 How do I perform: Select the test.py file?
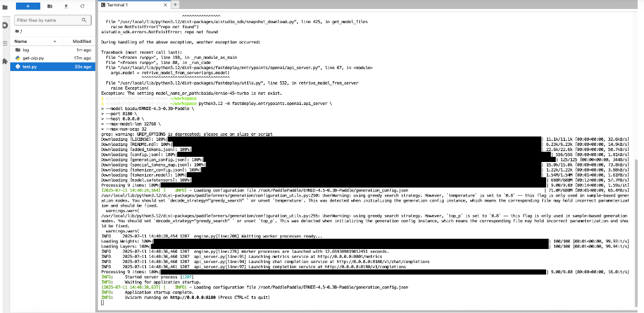[52, 66]
